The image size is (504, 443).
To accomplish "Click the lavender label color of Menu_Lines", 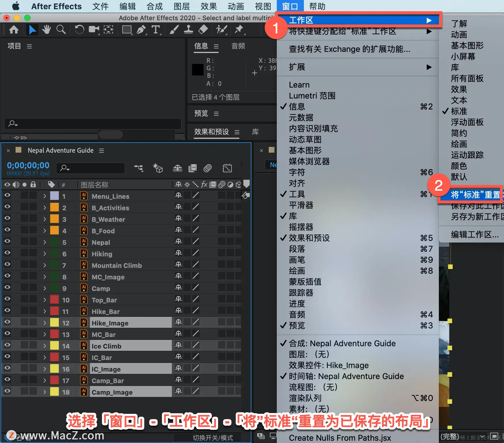I will [x=54, y=196].
